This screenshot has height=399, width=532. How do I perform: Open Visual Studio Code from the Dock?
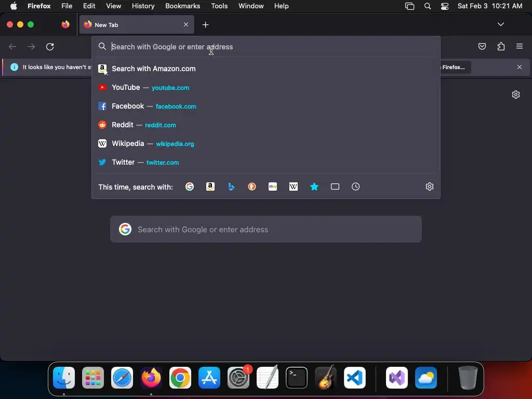pos(355,378)
